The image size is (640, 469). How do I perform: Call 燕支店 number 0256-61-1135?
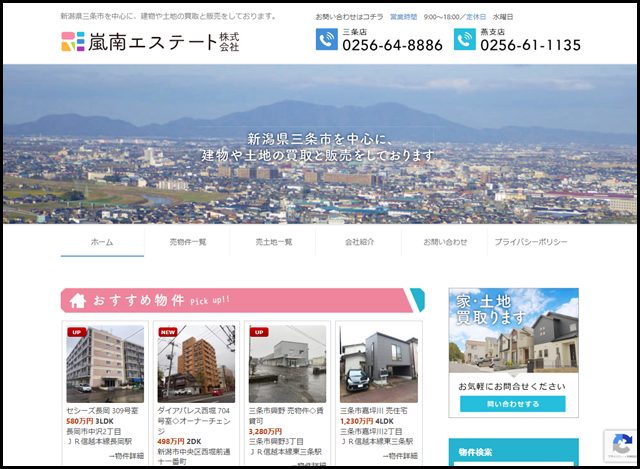pos(531,45)
